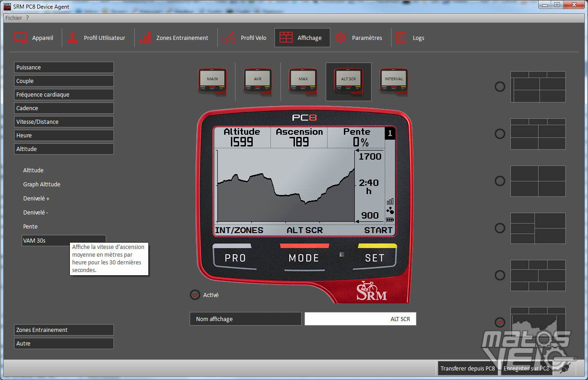
Task: Collapse the Altitude category
Action: tap(64, 149)
